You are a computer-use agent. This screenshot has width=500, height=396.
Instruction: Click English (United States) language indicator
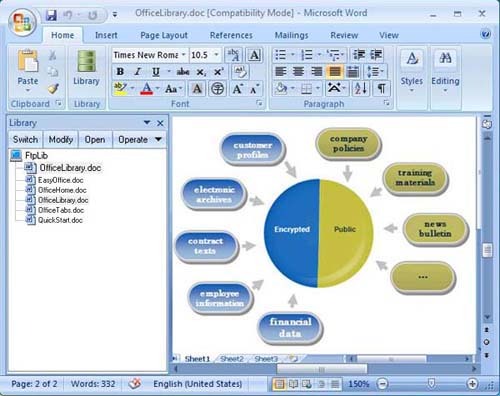tap(197, 384)
